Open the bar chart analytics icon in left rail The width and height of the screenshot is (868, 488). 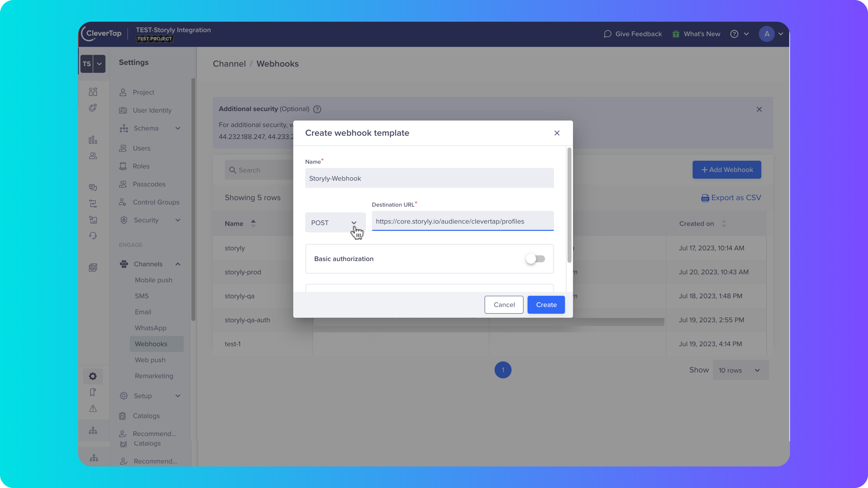click(x=93, y=140)
